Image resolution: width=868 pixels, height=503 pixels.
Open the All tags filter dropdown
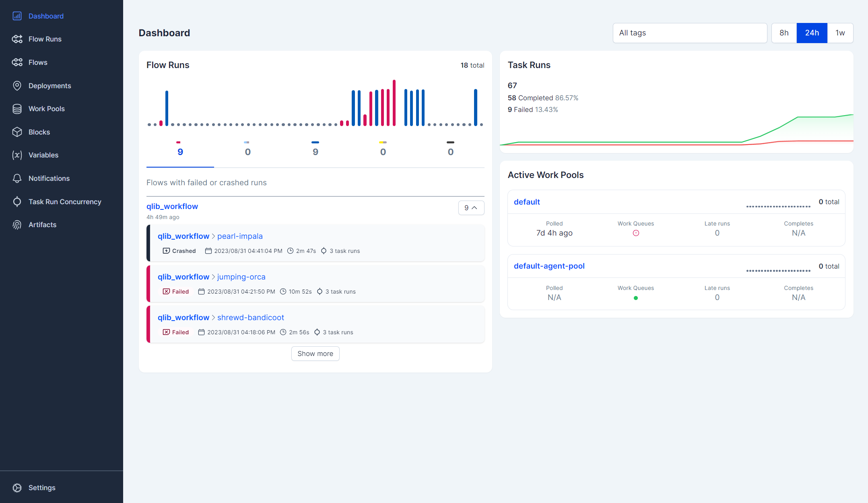click(x=689, y=33)
